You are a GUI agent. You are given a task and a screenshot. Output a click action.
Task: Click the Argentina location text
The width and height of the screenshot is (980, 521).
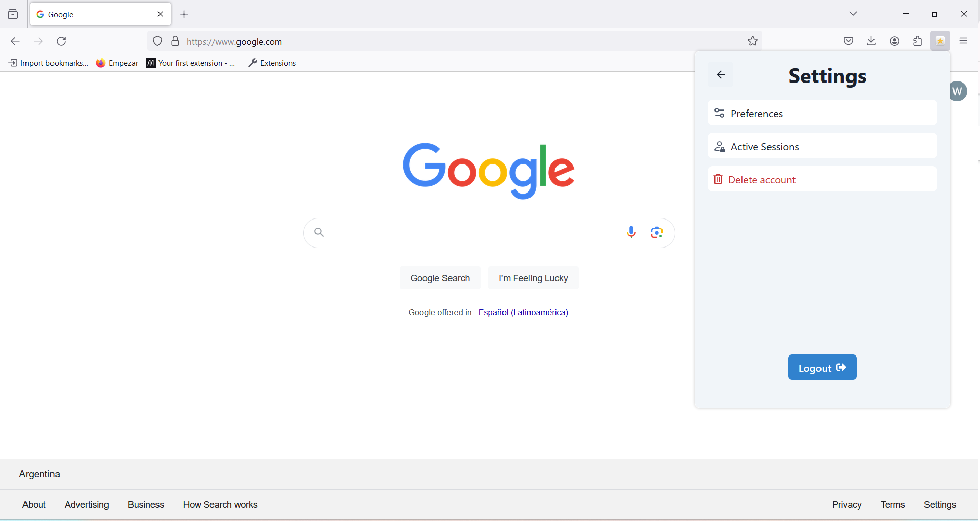click(x=40, y=474)
